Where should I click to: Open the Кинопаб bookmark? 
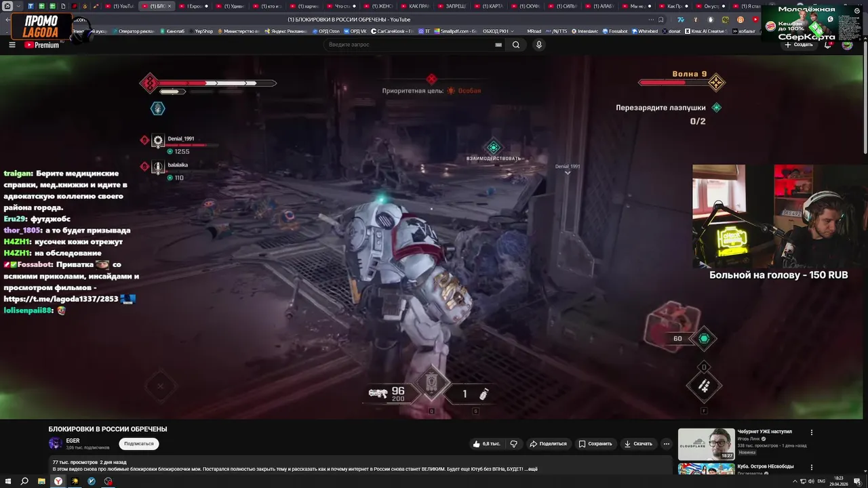pos(172,31)
